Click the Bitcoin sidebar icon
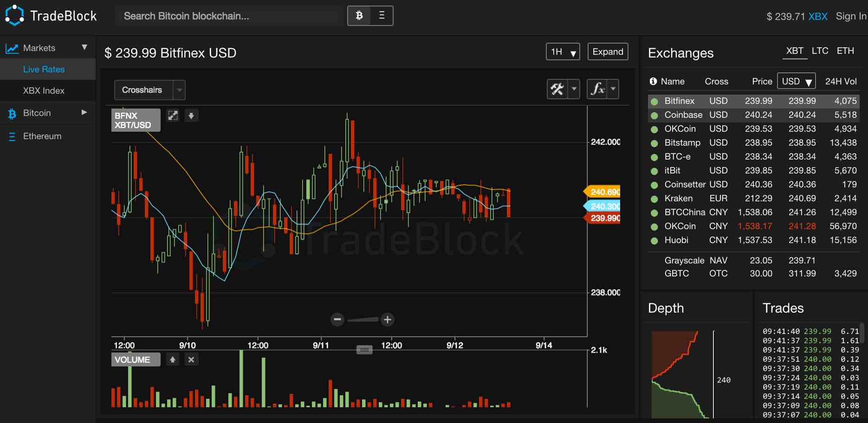The width and height of the screenshot is (868, 423). [12, 114]
